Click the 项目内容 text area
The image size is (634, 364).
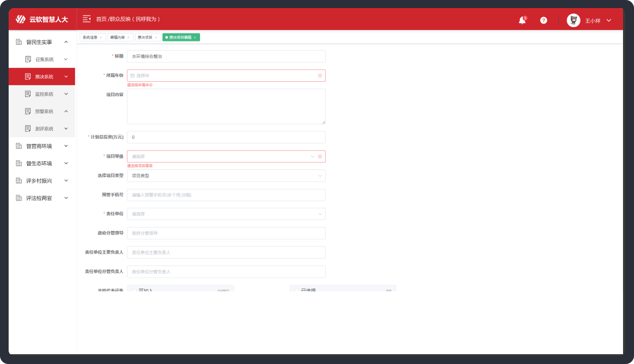click(226, 107)
